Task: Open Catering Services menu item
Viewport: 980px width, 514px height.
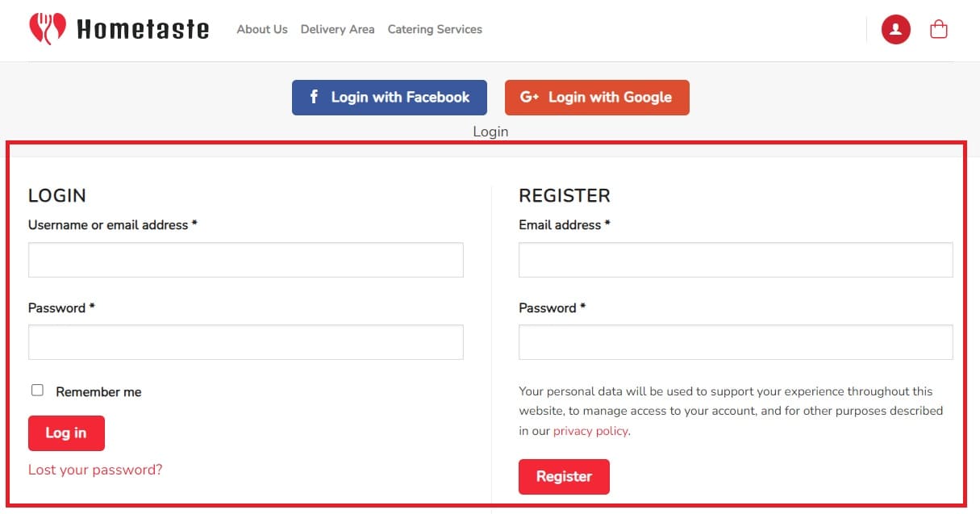Action: pyautogui.click(x=435, y=29)
